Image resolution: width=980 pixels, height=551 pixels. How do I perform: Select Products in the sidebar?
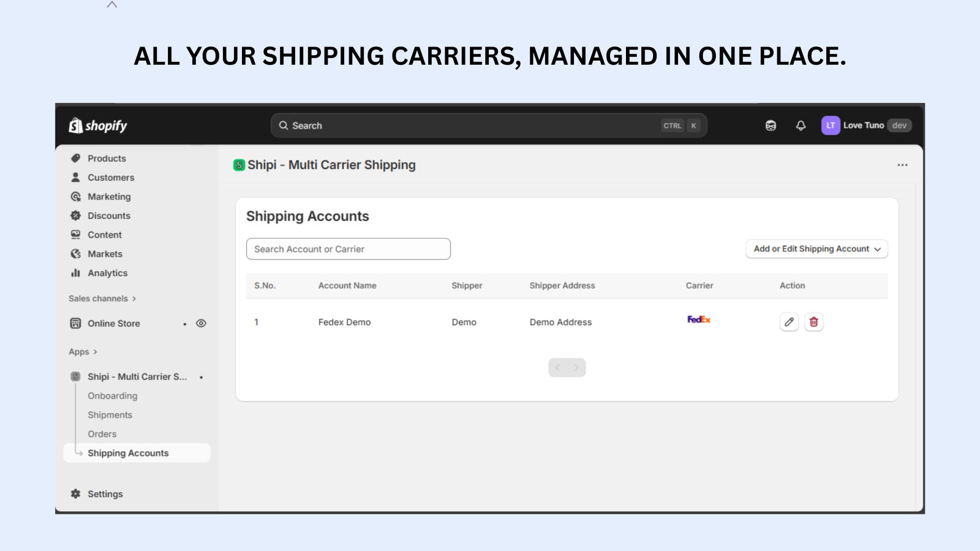107,158
